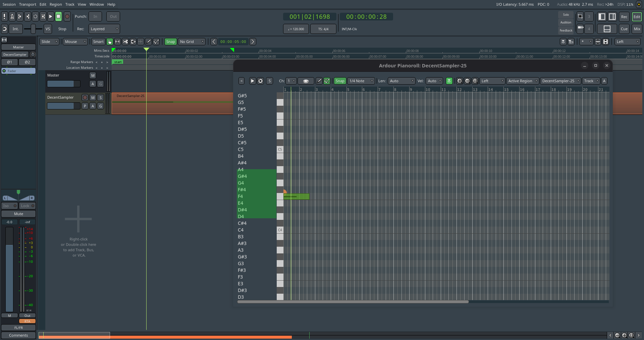Screen dimensions: 644x340
Task: Toggle Punch In button
Action: 95,16
